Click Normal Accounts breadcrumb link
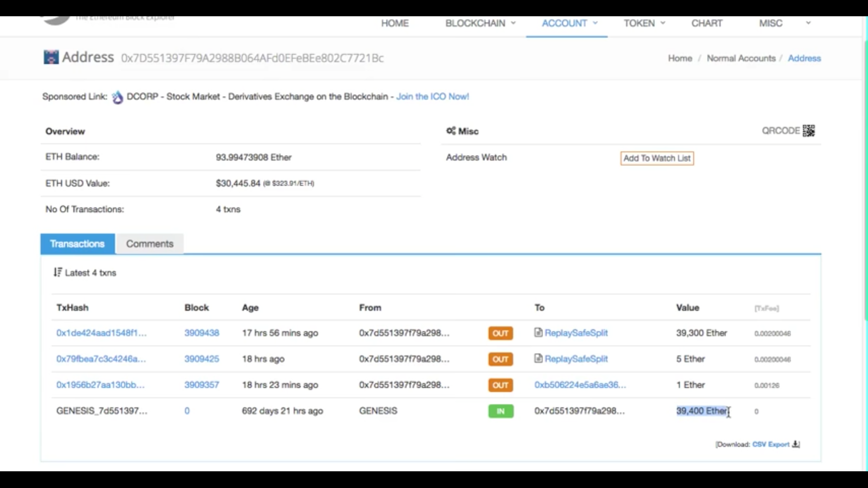This screenshot has height=488, width=868. point(741,58)
